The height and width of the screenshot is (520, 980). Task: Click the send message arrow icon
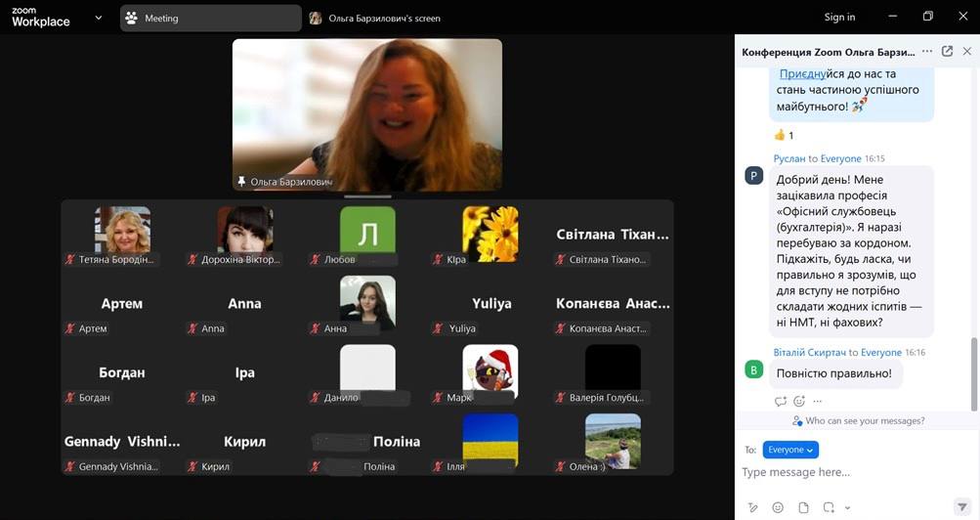click(x=962, y=507)
